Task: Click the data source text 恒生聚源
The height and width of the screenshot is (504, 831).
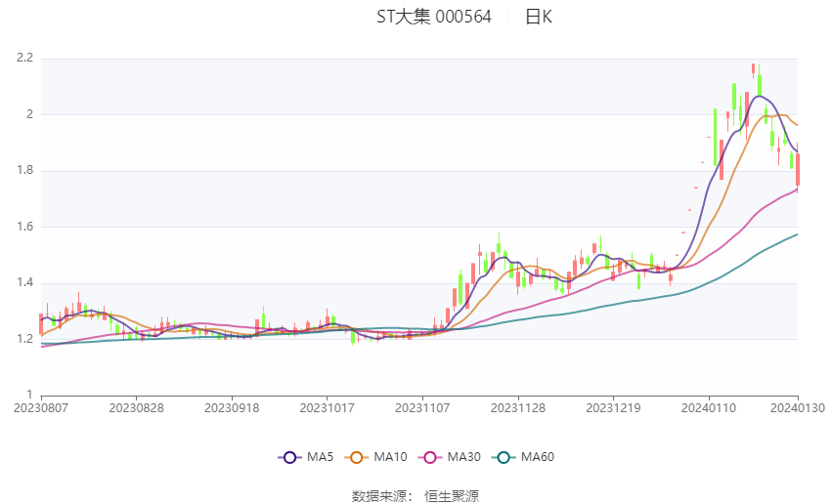Action: [452, 496]
